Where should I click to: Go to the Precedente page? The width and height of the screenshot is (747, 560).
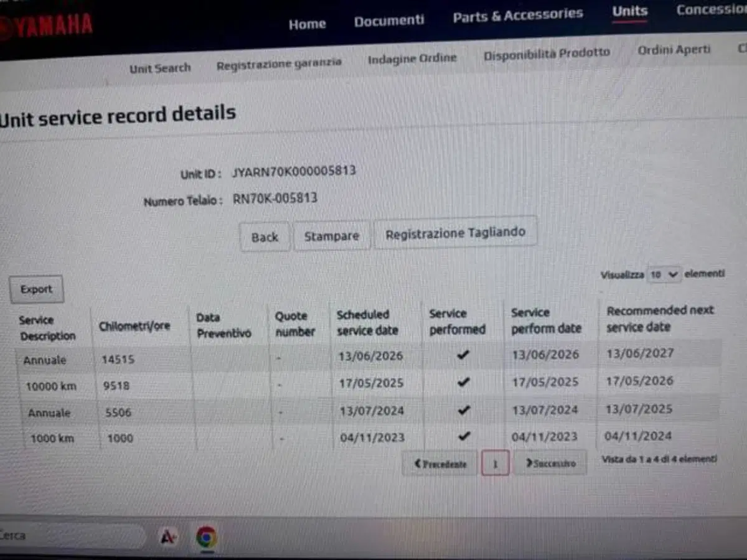tap(439, 464)
